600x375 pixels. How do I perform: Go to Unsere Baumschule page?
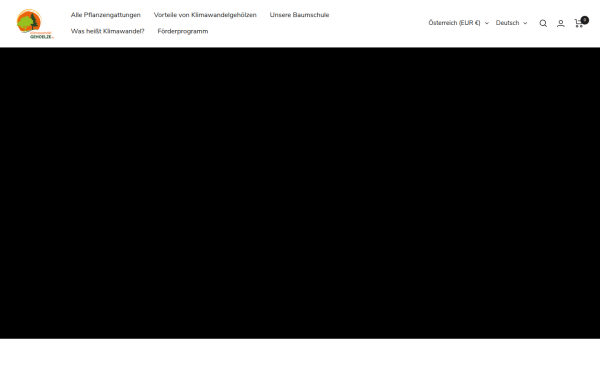(299, 15)
